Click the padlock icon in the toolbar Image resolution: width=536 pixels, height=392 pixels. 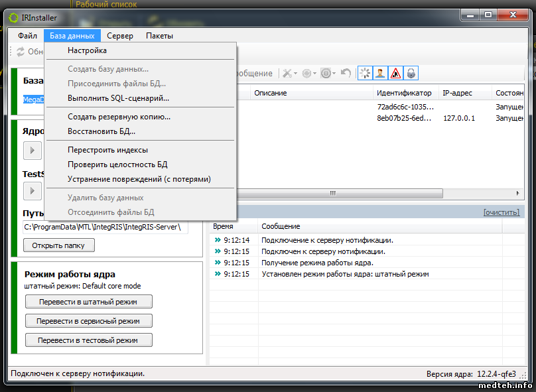411,73
